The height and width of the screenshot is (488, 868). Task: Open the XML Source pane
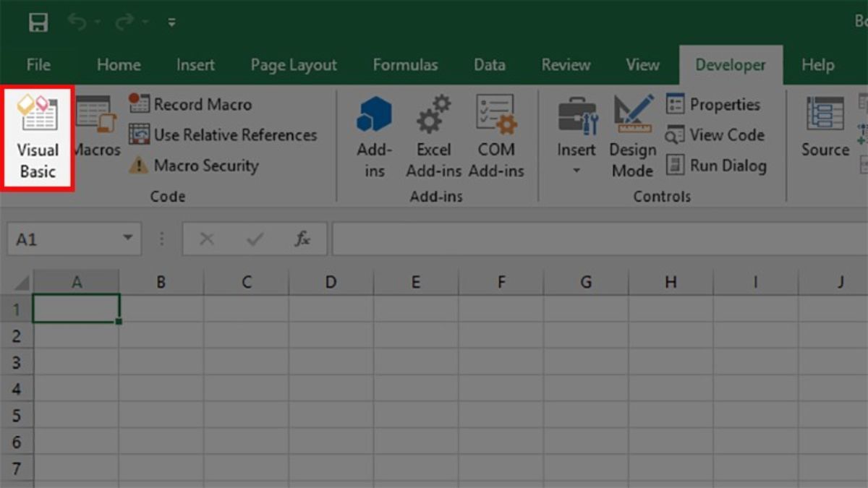click(824, 134)
